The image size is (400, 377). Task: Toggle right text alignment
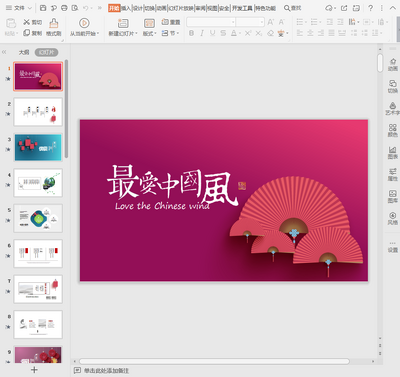[321, 33]
